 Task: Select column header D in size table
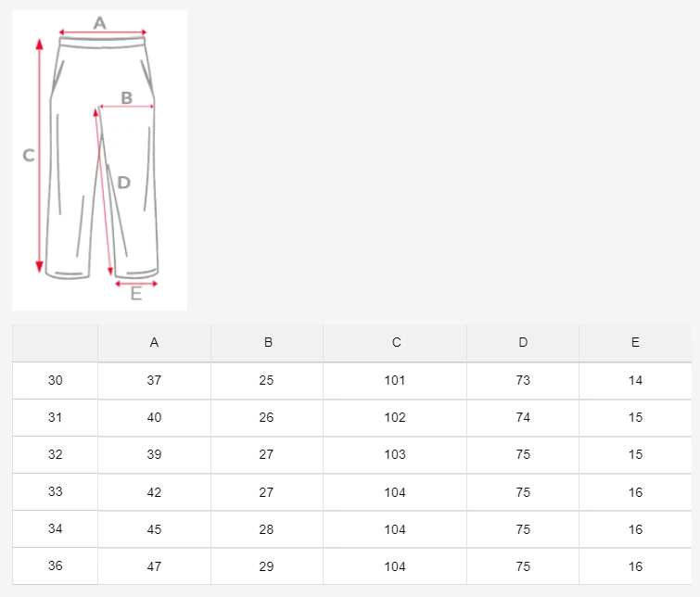click(523, 342)
